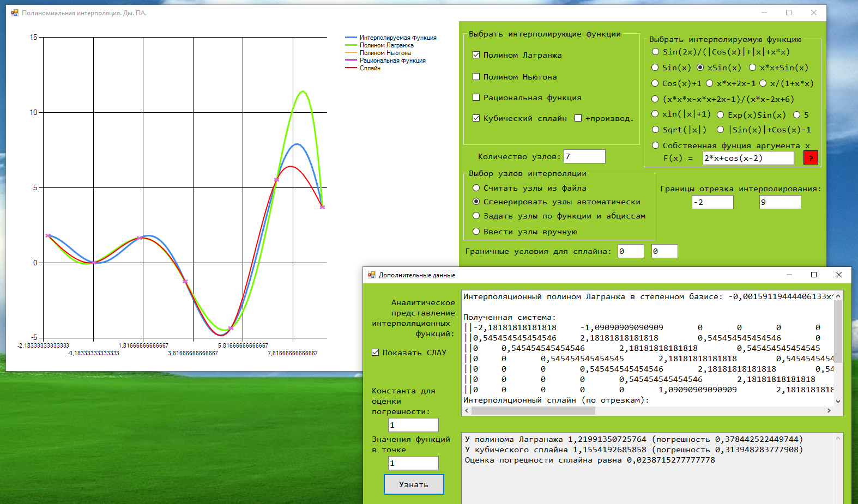Image resolution: width=858 pixels, height=504 pixels.
Task: Click the Количество узлов input field
Action: pos(584,156)
